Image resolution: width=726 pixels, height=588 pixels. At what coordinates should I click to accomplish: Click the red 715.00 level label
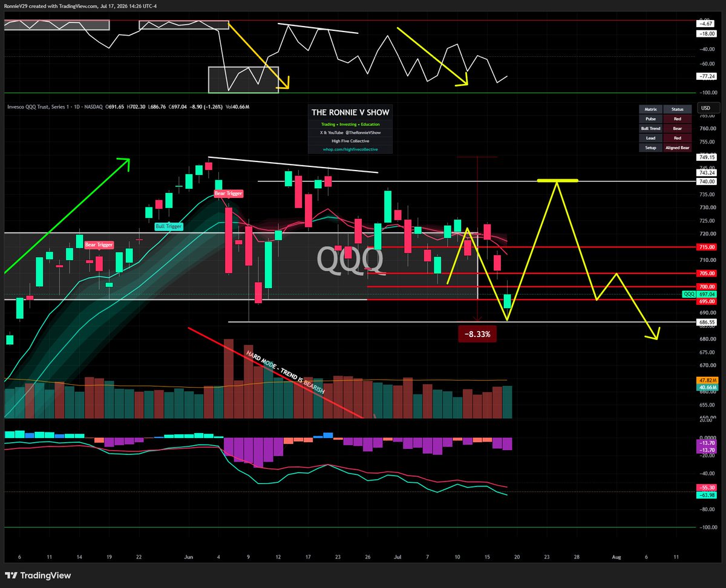coord(707,247)
